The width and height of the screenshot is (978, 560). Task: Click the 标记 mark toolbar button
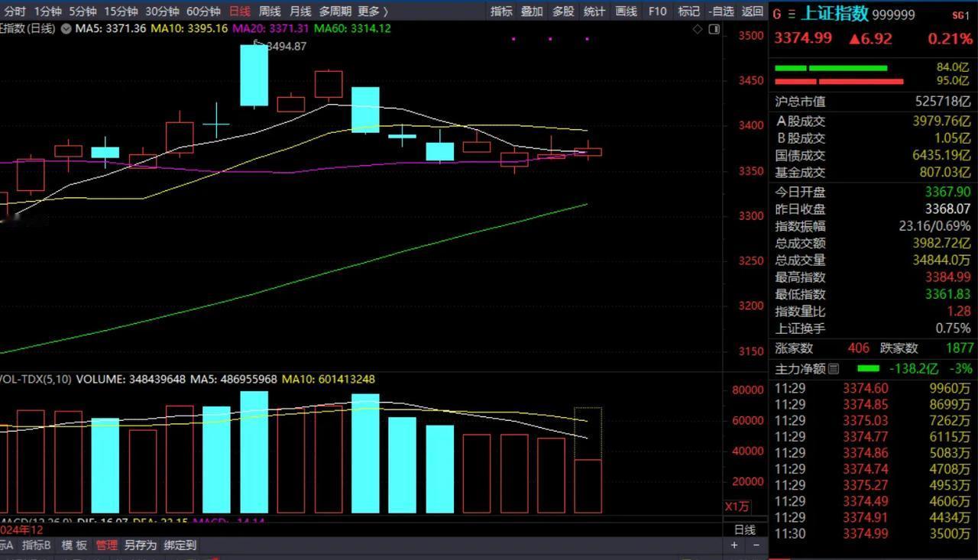[688, 11]
